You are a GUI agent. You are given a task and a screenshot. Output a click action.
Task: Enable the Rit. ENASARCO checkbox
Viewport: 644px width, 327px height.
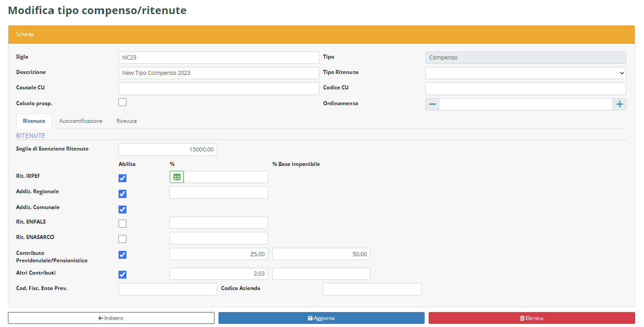[x=122, y=239]
